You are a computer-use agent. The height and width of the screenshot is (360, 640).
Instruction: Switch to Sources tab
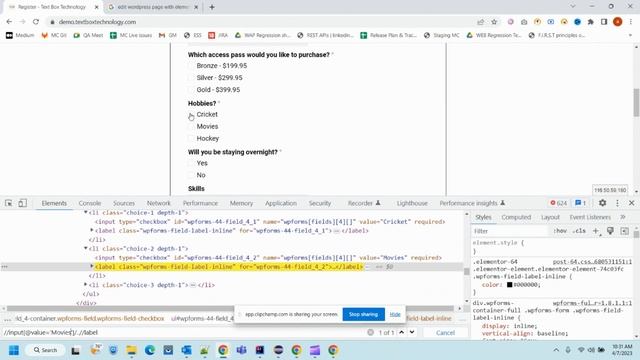tap(124, 203)
